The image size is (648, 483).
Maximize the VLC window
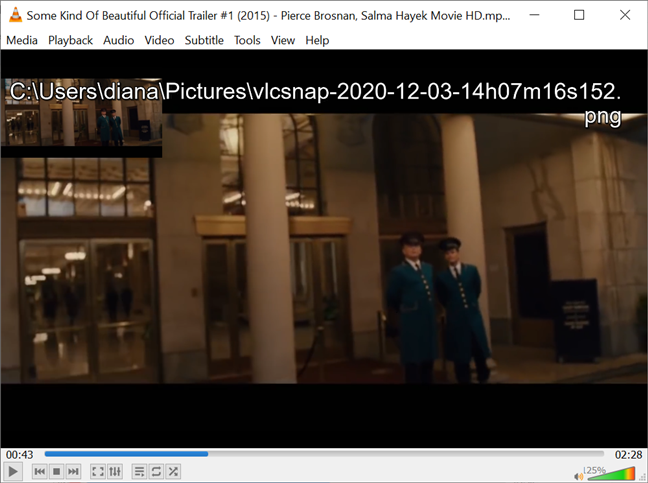click(x=579, y=15)
